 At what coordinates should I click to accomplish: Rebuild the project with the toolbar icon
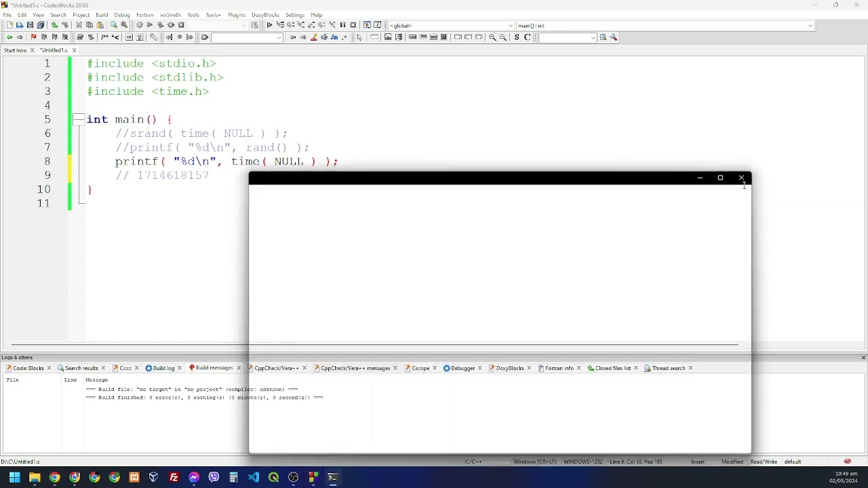(171, 25)
